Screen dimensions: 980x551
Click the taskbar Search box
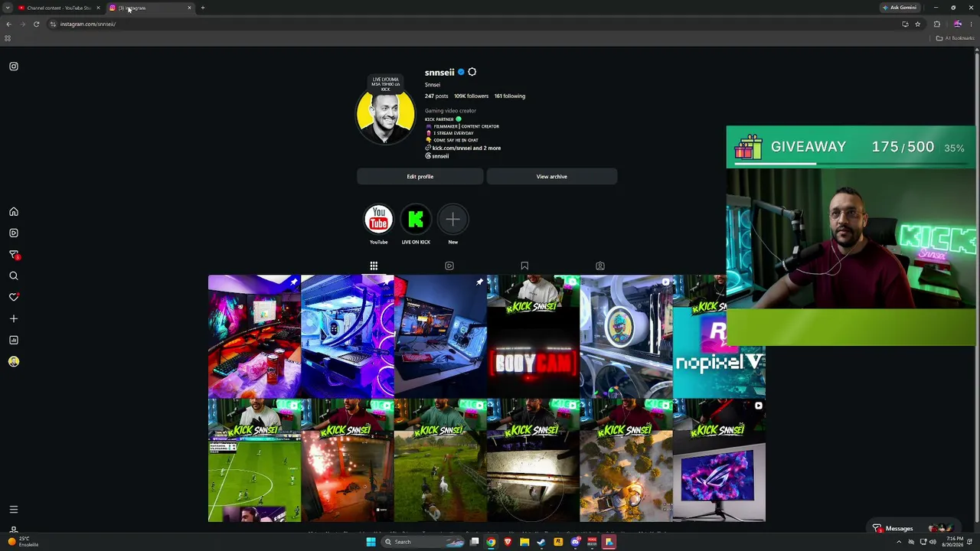click(x=423, y=543)
